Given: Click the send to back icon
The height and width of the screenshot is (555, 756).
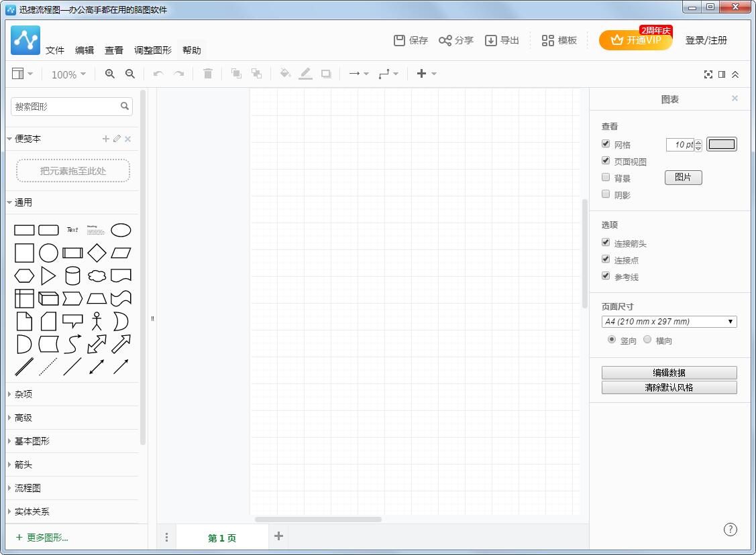Looking at the screenshot, I should pos(256,74).
